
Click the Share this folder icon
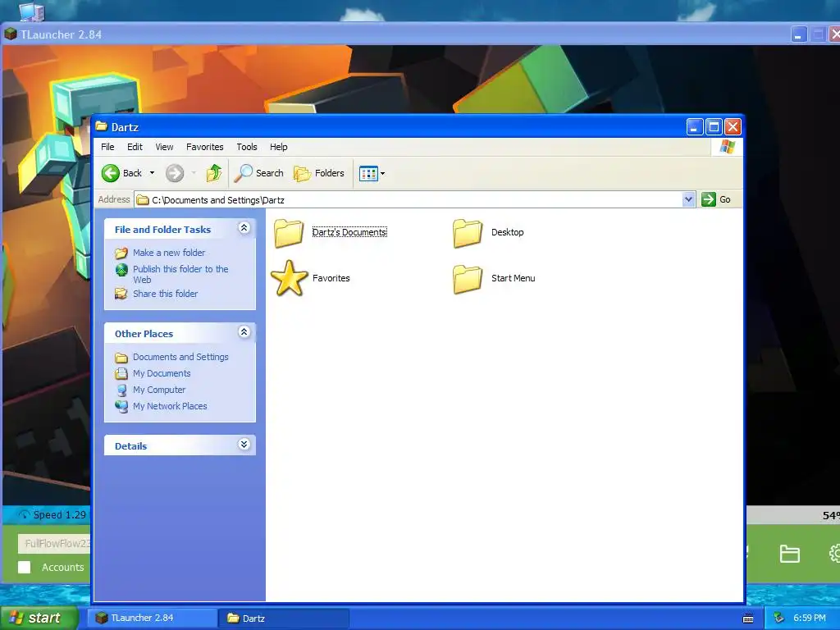click(x=121, y=294)
